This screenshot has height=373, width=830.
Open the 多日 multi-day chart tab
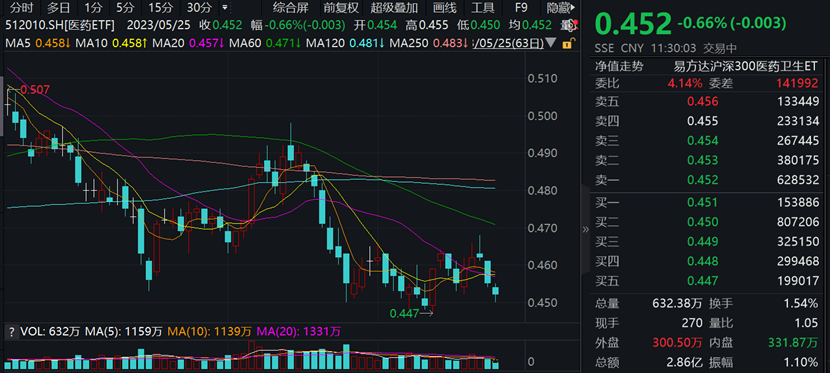58,7
